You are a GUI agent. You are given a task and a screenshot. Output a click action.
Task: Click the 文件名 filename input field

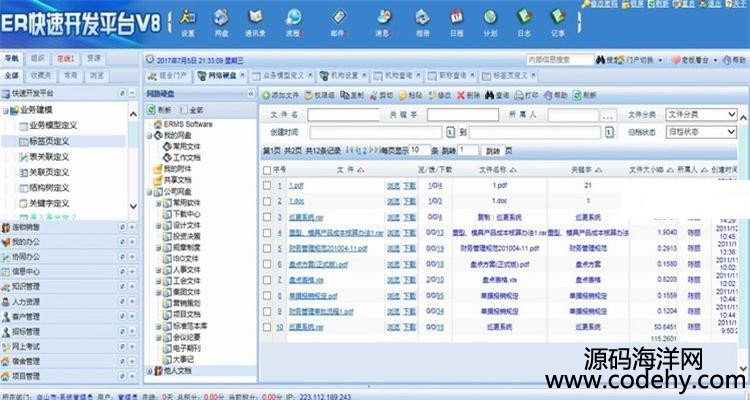coord(344,115)
